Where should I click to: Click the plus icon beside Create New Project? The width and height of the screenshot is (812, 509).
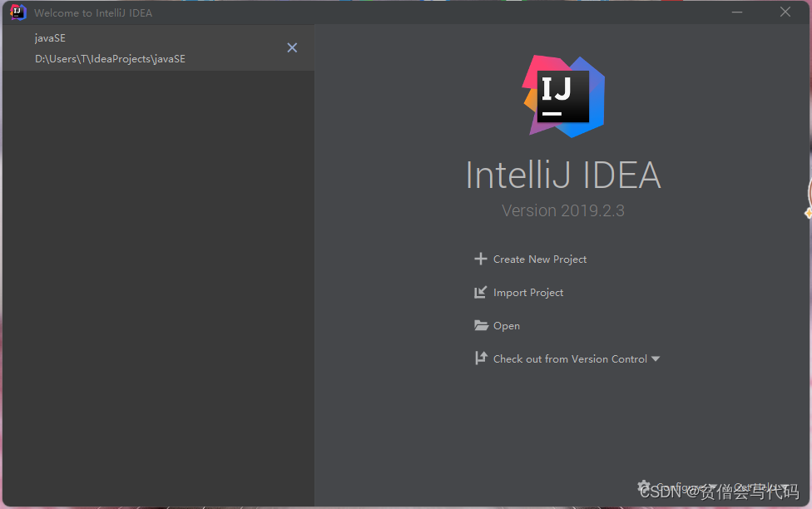(x=480, y=259)
